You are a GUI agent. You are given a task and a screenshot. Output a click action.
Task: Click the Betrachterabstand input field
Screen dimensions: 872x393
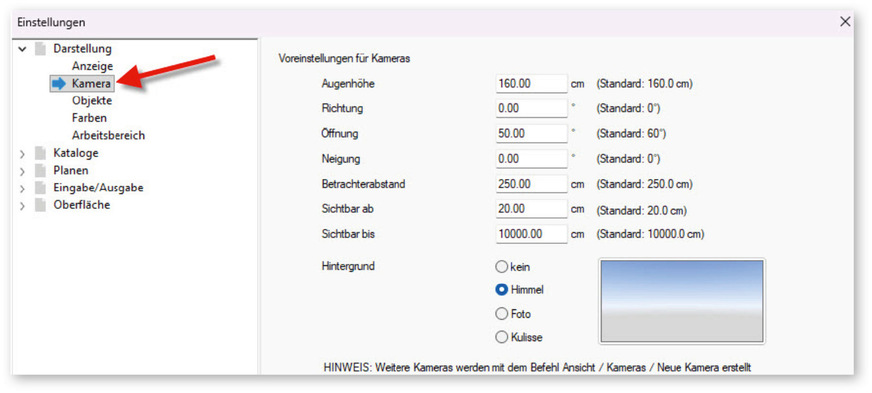coord(531,183)
